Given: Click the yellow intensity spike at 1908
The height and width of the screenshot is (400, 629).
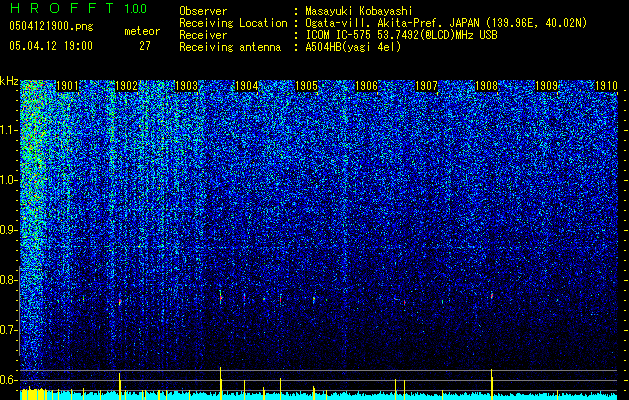Looking at the screenshot, I should pos(491,384).
